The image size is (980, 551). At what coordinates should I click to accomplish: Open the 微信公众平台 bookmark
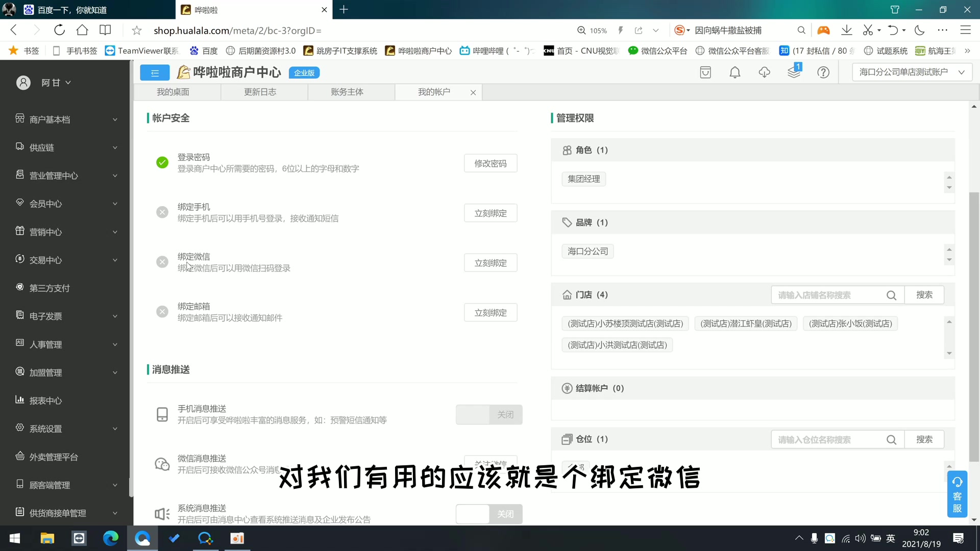pyautogui.click(x=658, y=51)
